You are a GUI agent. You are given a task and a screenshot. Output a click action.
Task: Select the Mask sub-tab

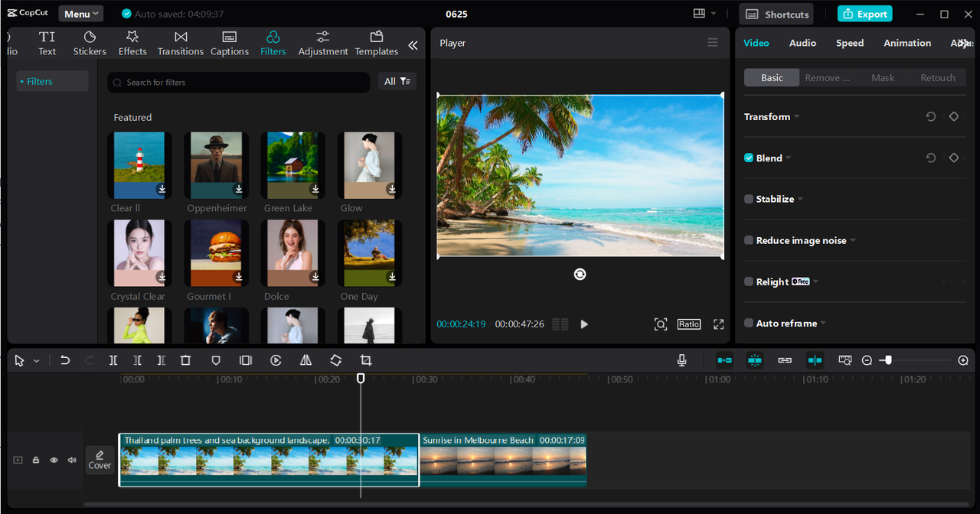(x=883, y=77)
